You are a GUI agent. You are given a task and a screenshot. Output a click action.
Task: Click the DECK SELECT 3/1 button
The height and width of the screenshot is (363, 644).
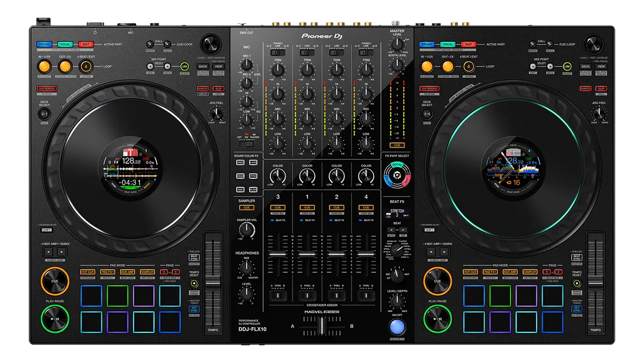45,114
